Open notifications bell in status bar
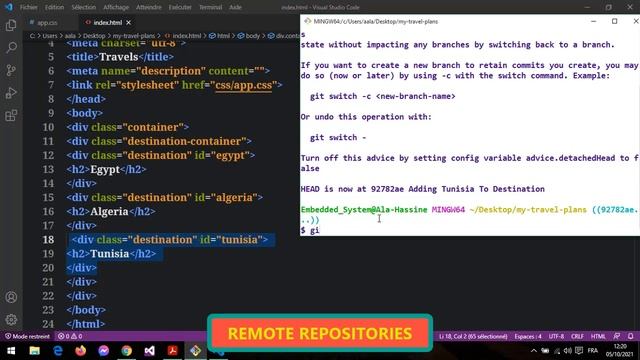Screen dimensions: 640x360 pos(631,336)
